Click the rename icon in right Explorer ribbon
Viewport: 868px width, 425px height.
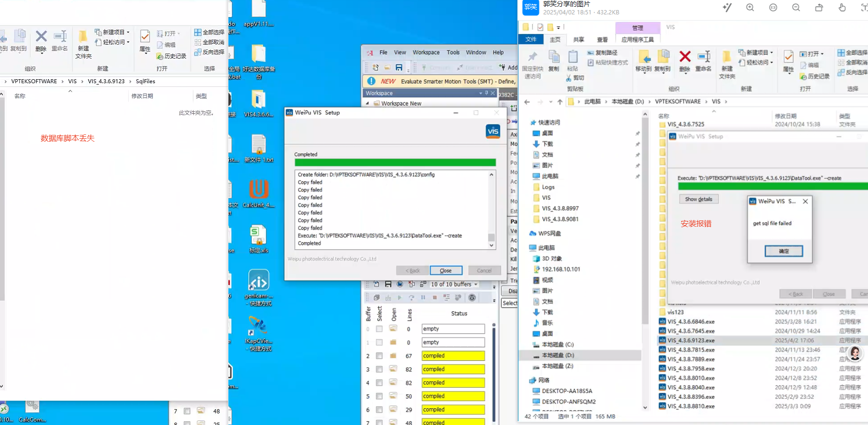pos(703,57)
